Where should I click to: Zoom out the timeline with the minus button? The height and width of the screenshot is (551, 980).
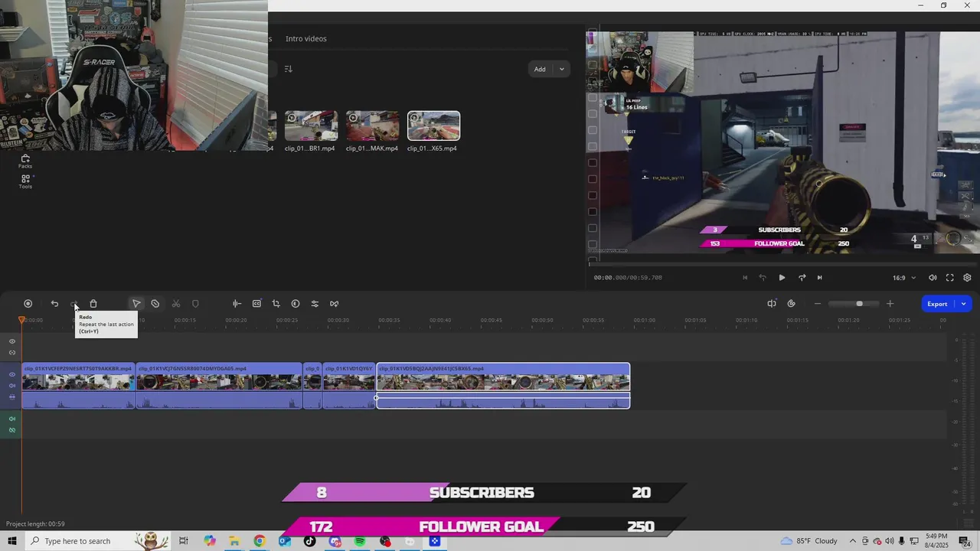point(817,304)
